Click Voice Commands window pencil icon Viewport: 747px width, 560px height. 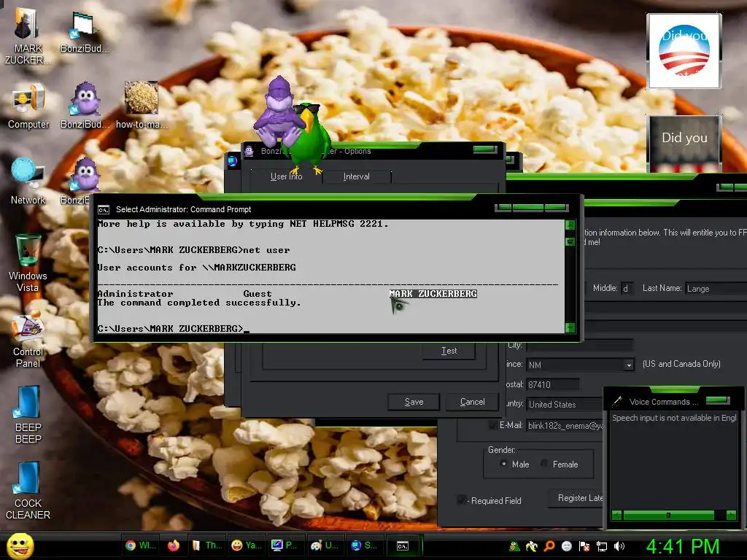point(617,401)
